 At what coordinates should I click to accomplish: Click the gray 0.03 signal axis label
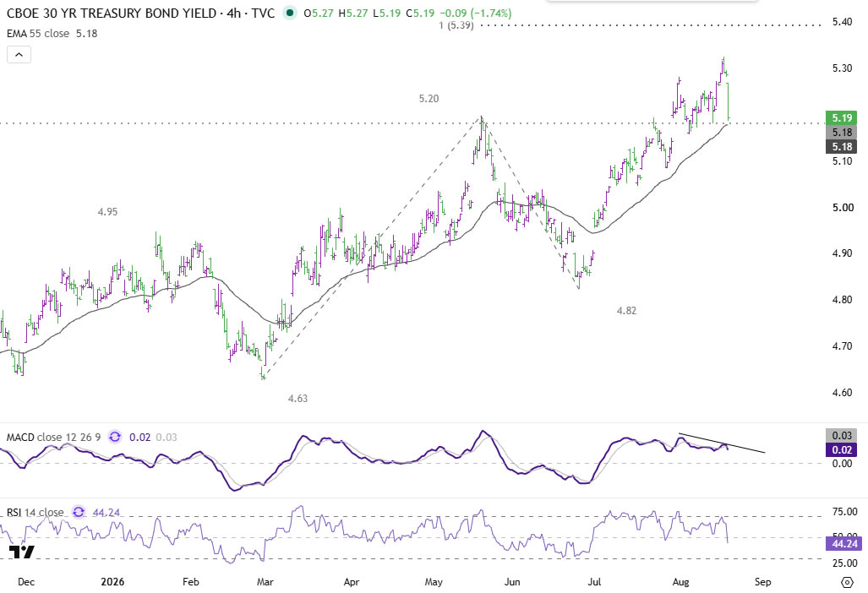[x=842, y=436]
